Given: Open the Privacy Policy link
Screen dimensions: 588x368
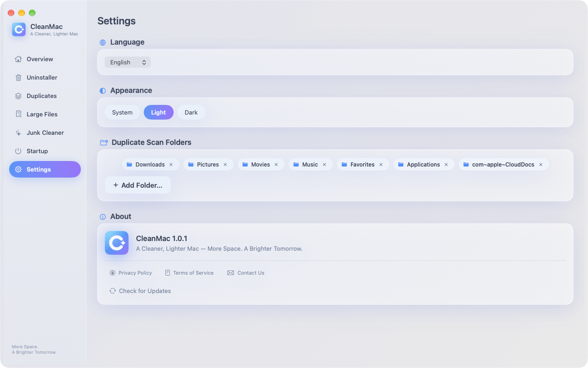Looking at the screenshot, I should pyautogui.click(x=131, y=273).
